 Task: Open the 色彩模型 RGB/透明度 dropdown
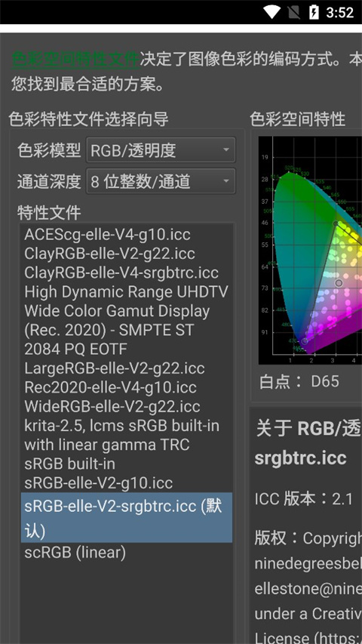pos(161,150)
